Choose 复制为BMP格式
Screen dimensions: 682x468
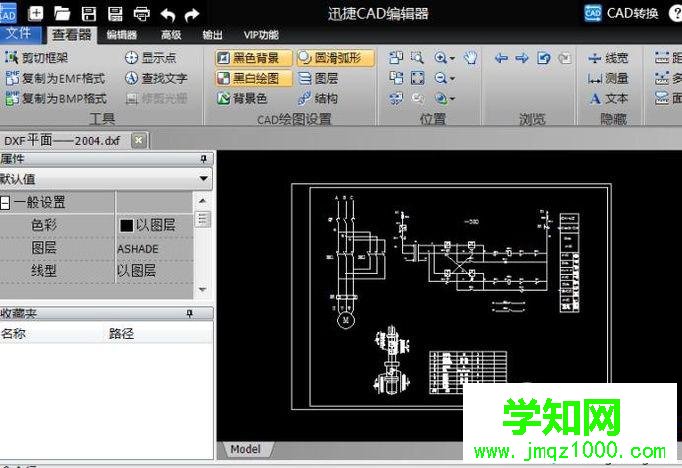(x=56, y=98)
